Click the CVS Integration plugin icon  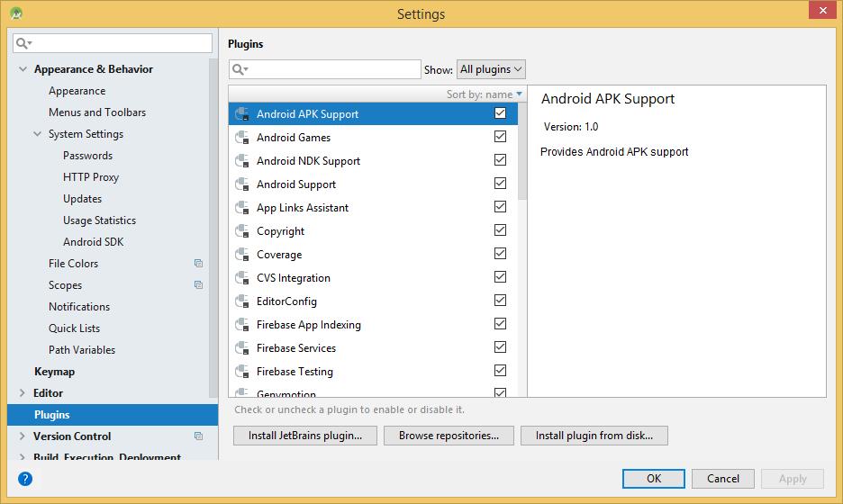pyautogui.click(x=242, y=278)
